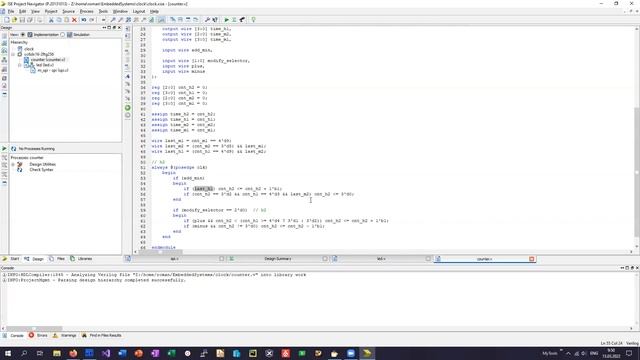Switch to the spi.v editor tab

coord(174,259)
